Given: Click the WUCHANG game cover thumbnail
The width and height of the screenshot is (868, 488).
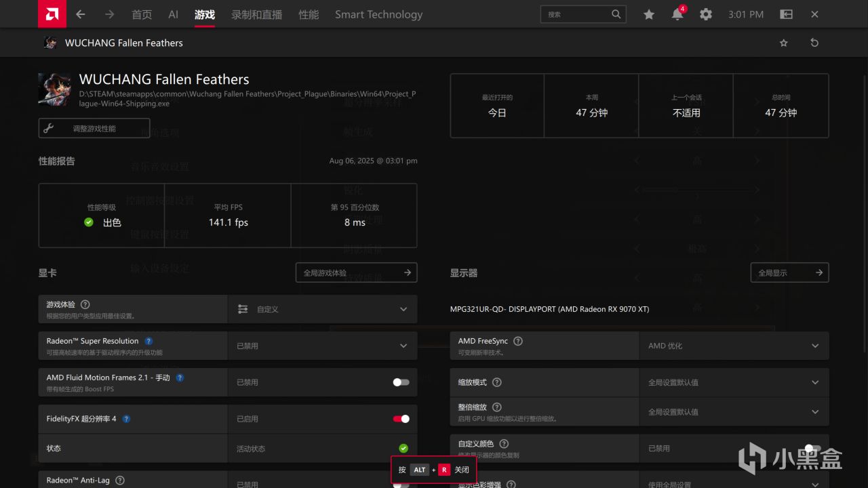Looking at the screenshot, I should click(54, 89).
